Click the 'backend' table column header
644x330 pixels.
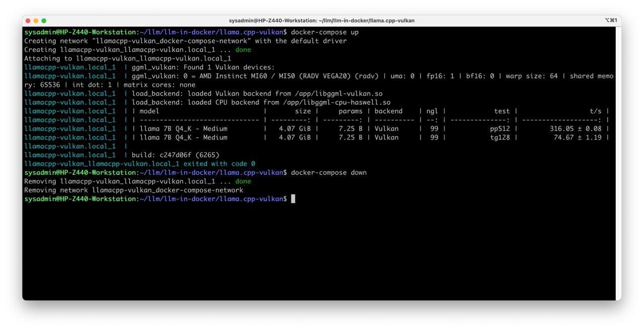tap(388, 111)
